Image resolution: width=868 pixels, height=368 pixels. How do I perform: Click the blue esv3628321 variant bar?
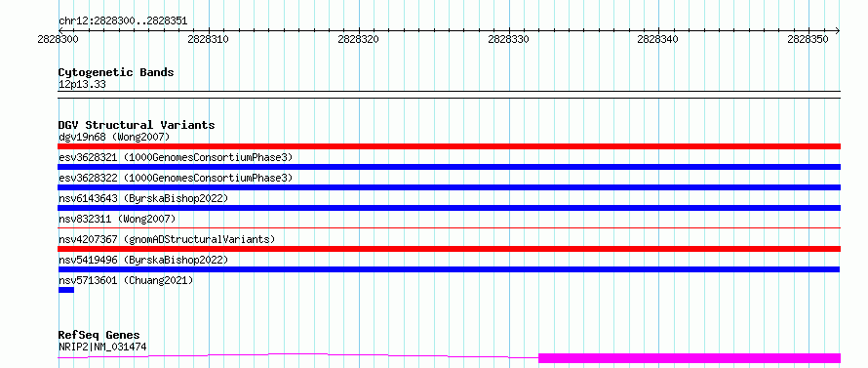click(x=449, y=167)
